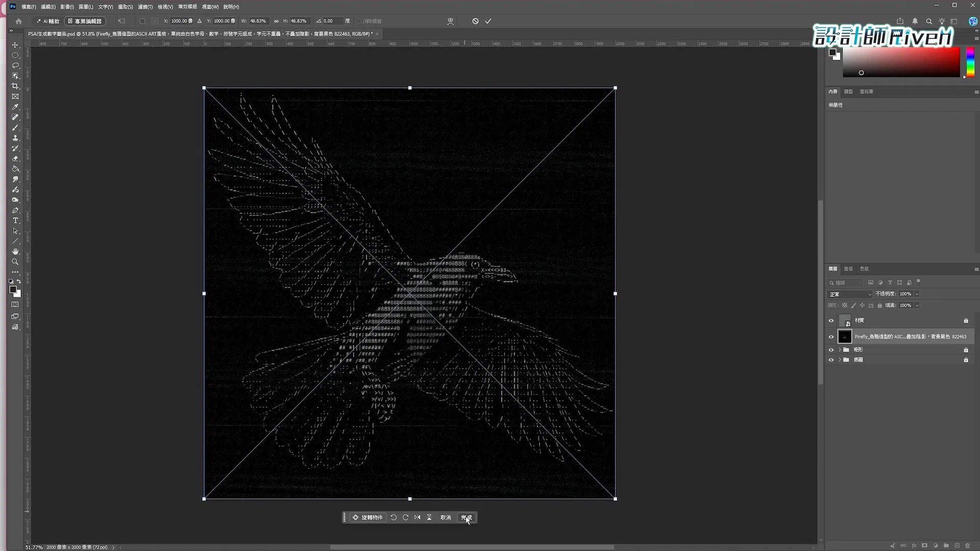980x551 pixels.
Task: Click the Search icon at top right
Action: point(929,21)
